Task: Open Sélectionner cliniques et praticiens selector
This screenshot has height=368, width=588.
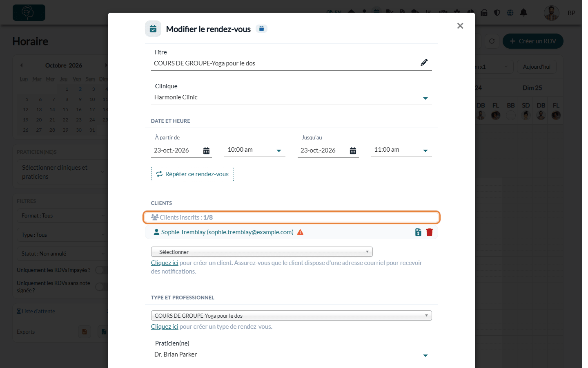Action: coord(63,172)
